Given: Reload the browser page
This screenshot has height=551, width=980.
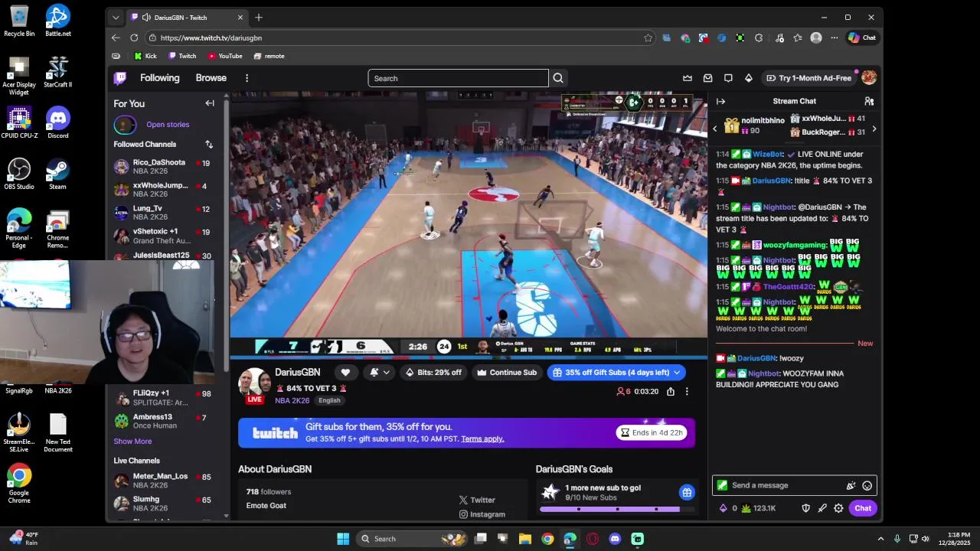Looking at the screenshot, I should (134, 37).
